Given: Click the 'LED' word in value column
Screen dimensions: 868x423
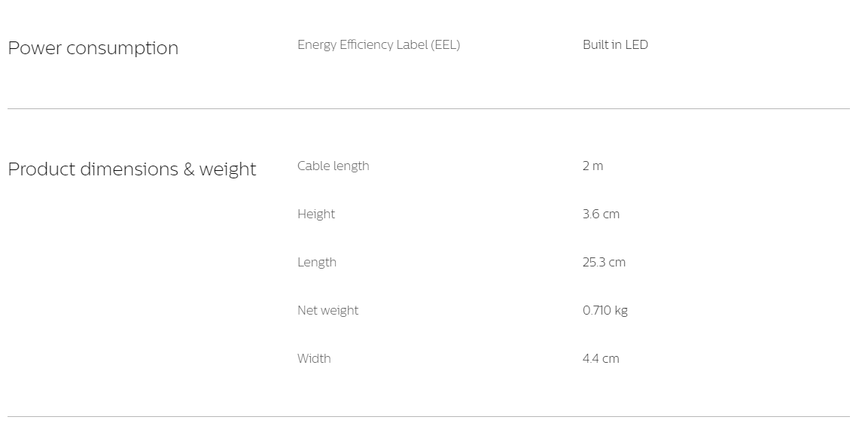Looking at the screenshot, I should [637, 45].
